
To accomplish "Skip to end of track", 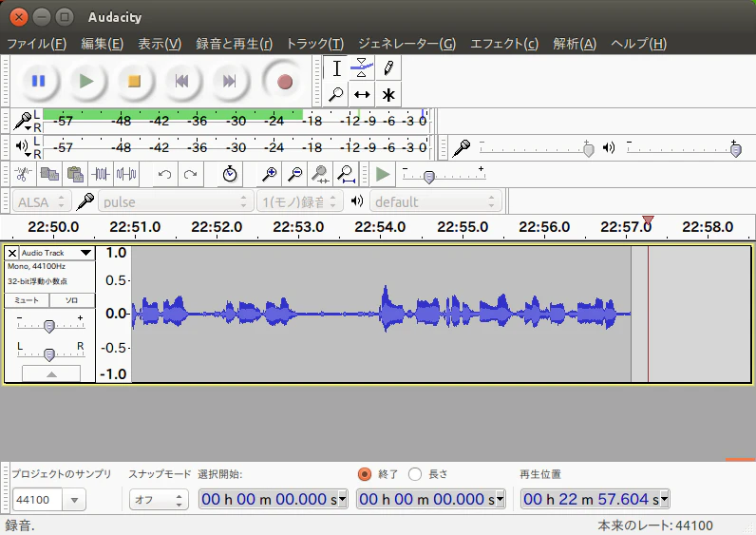I will click(x=230, y=81).
